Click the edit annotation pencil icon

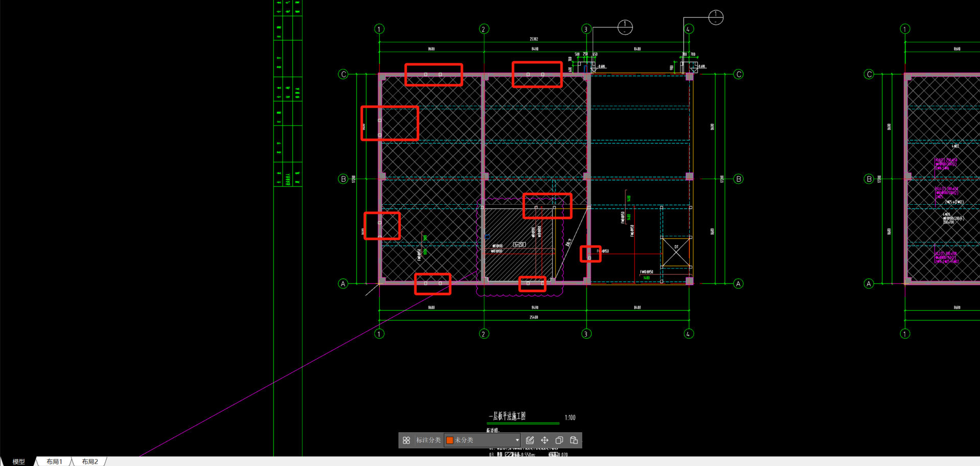pos(530,440)
